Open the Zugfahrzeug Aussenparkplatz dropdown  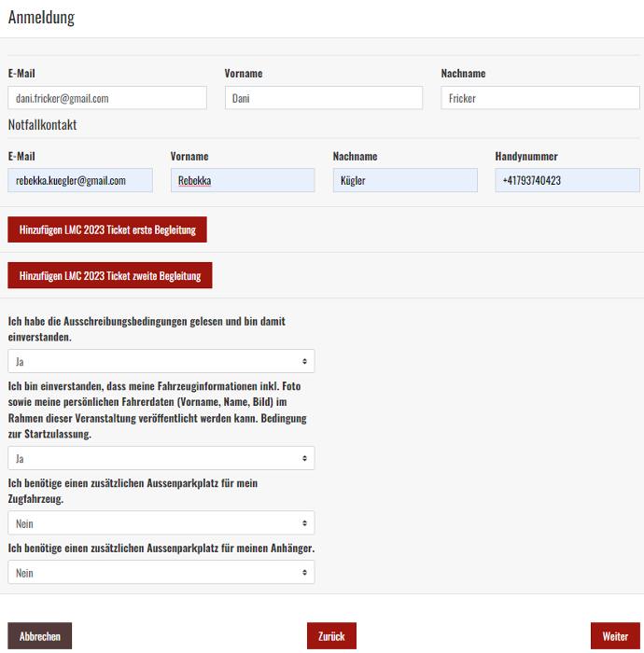161,523
